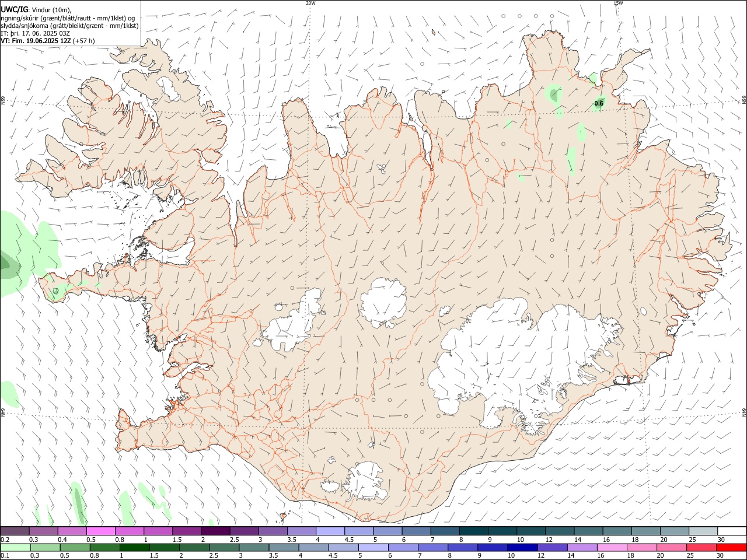This screenshot has width=747, height=560.
Task: Pick the bright red swatch after 30 on lower bar
Action: [x=731, y=547]
